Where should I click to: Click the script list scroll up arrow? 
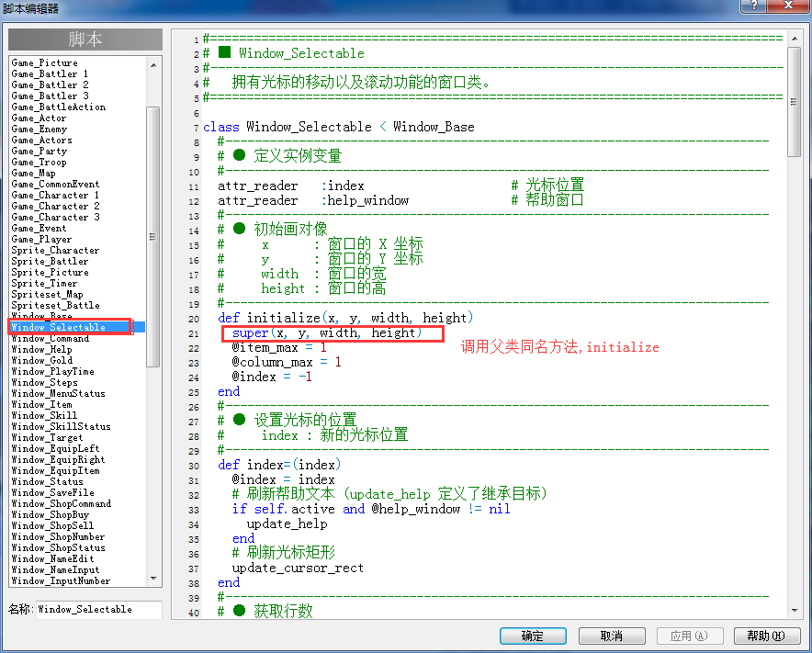click(153, 64)
